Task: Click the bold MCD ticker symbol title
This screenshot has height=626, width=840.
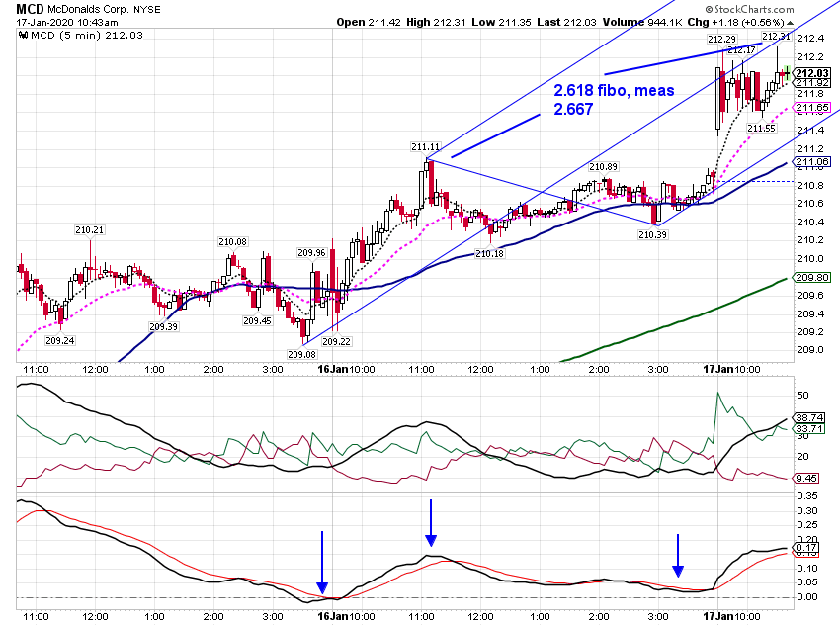Action: [30, 9]
